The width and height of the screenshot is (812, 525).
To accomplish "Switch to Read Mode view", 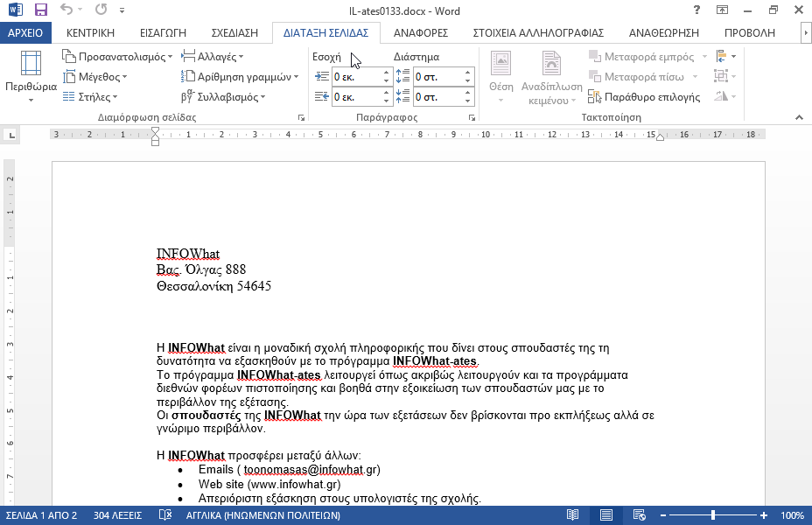I will [x=572, y=515].
